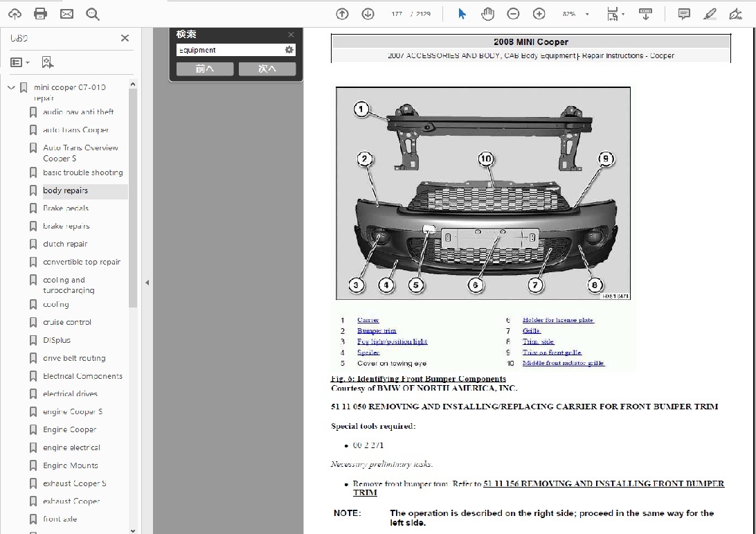Select the highlighter pen tool
The image size is (756, 534).
point(710,14)
